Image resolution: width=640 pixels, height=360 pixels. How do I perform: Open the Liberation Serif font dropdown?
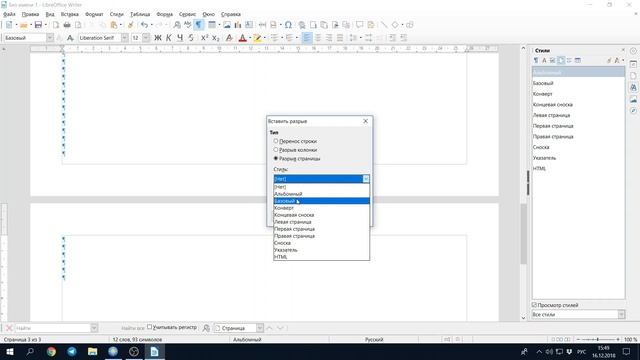click(x=124, y=38)
